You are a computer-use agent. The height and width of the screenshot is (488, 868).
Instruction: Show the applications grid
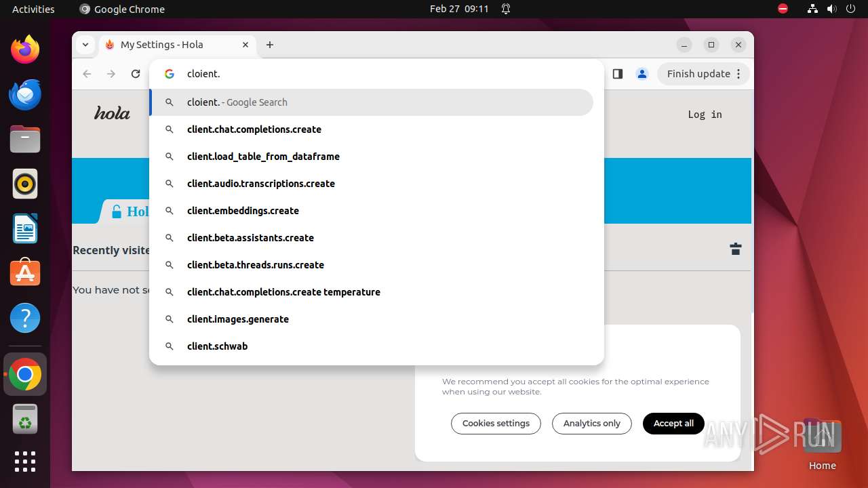[25, 462]
